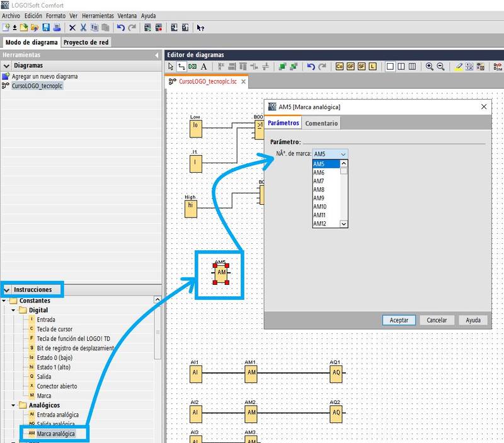Collapse the Analógicos folder in tree
This screenshot has width=504, height=443.
tap(14, 405)
